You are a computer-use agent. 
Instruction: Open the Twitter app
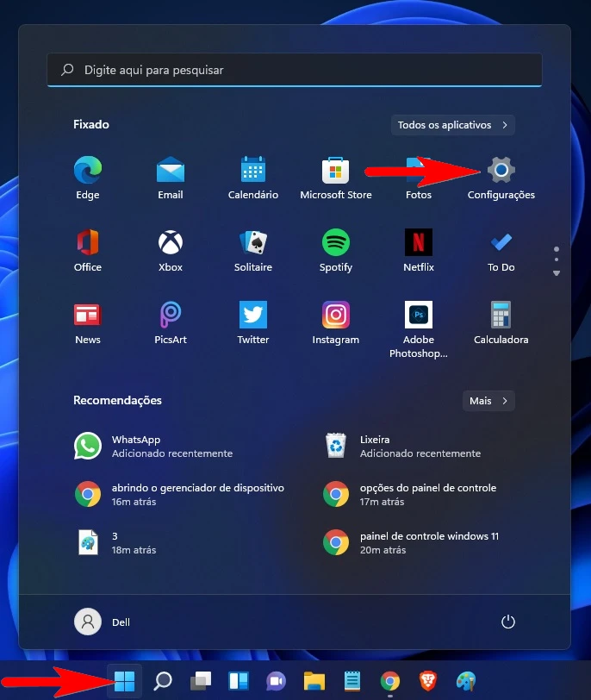pos(253,322)
